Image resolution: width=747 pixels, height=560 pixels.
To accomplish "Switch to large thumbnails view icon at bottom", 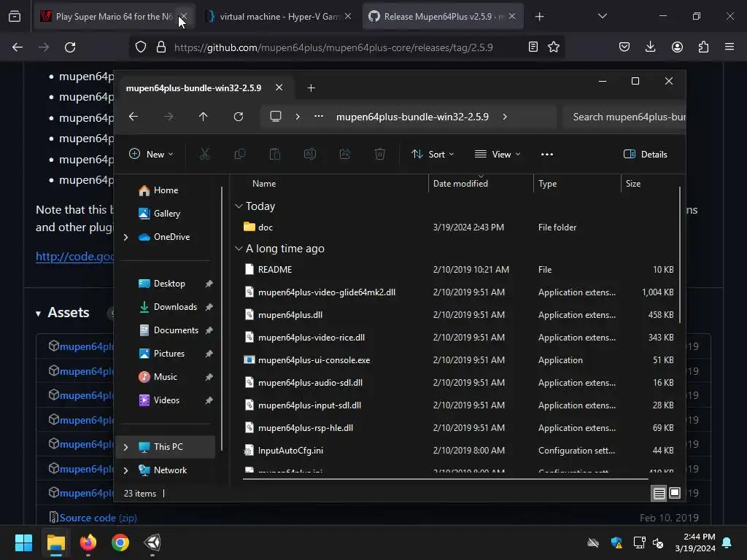I will pos(675,493).
